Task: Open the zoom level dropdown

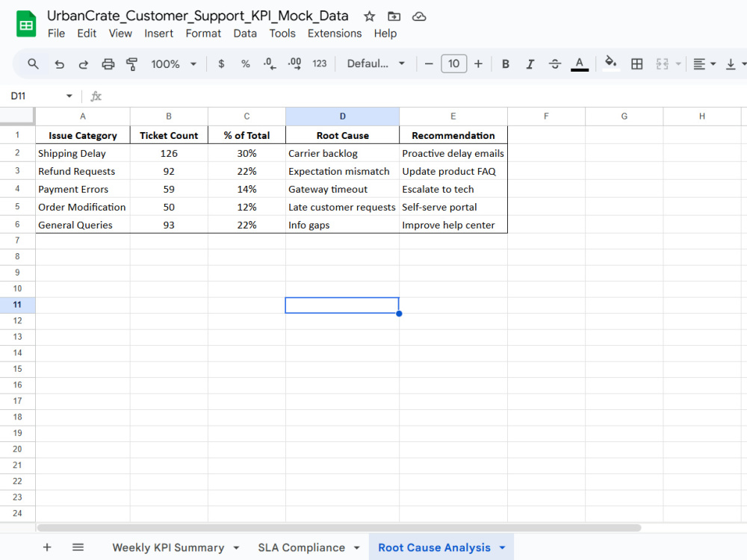Action: [174, 63]
